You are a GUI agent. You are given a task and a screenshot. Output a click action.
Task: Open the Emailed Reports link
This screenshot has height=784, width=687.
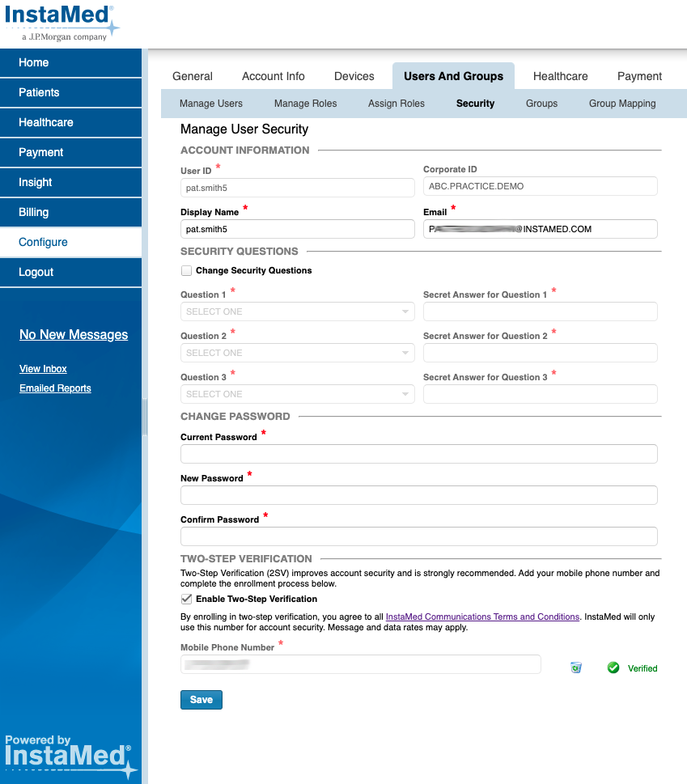[x=54, y=388]
